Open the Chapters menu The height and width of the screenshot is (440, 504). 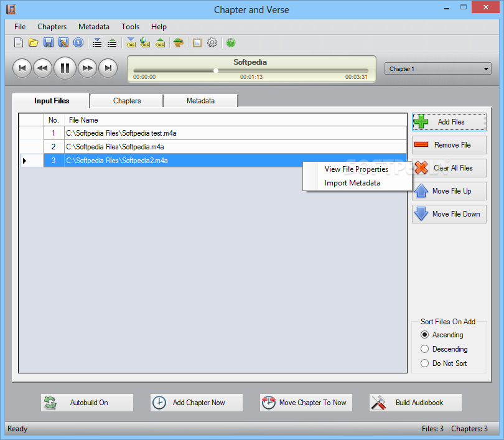coord(52,27)
